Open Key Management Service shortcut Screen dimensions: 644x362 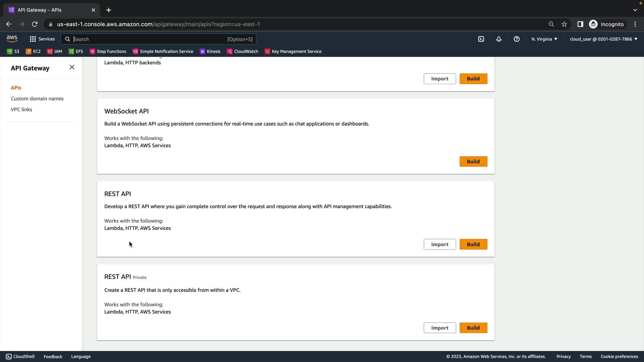click(293, 51)
